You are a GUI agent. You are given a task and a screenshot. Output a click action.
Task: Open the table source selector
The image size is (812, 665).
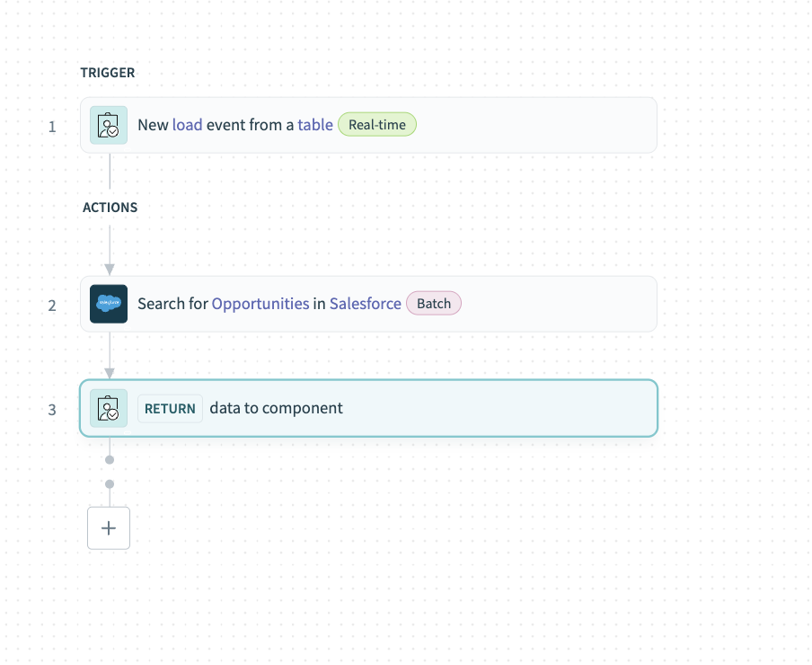pos(315,125)
